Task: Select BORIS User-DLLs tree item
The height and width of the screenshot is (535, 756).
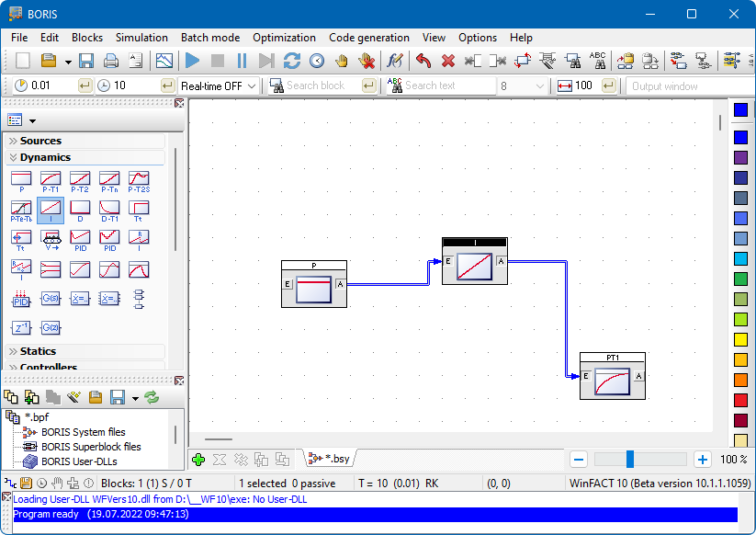Action: [x=79, y=461]
